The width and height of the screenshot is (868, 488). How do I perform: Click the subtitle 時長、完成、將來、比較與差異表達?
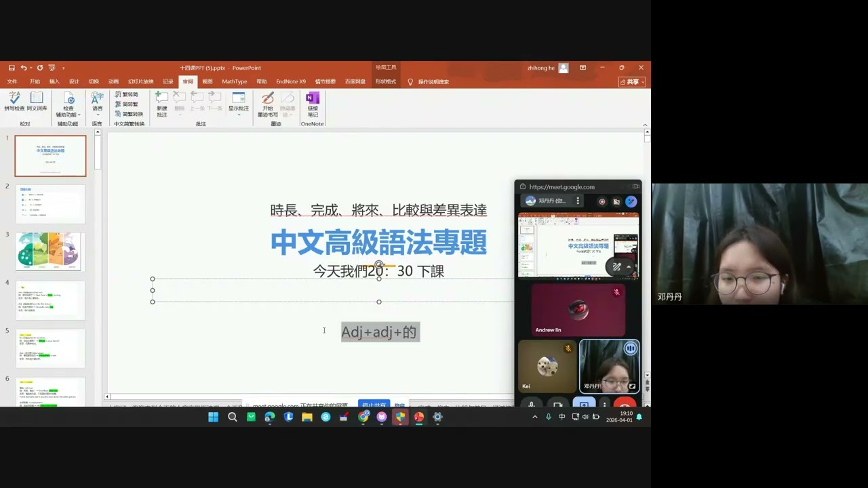click(378, 210)
